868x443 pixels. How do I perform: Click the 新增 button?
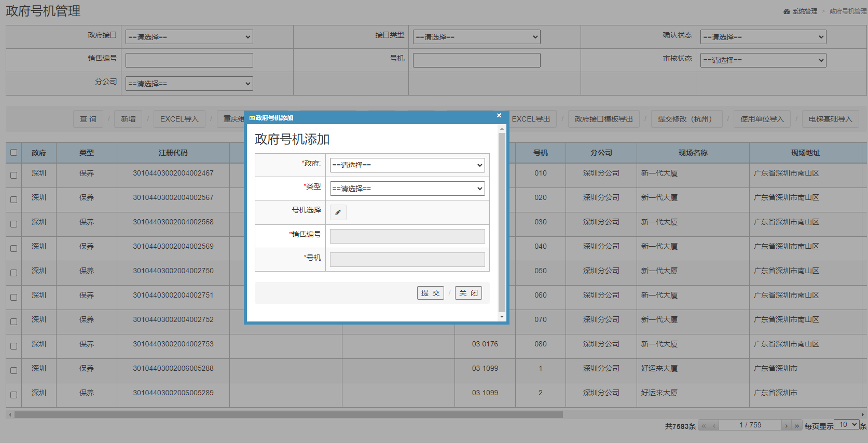[128, 119]
